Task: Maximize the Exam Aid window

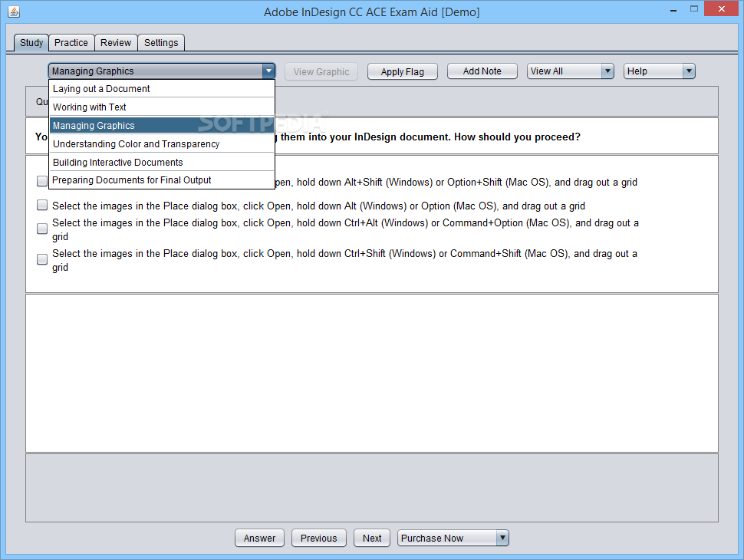Action: [x=694, y=9]
